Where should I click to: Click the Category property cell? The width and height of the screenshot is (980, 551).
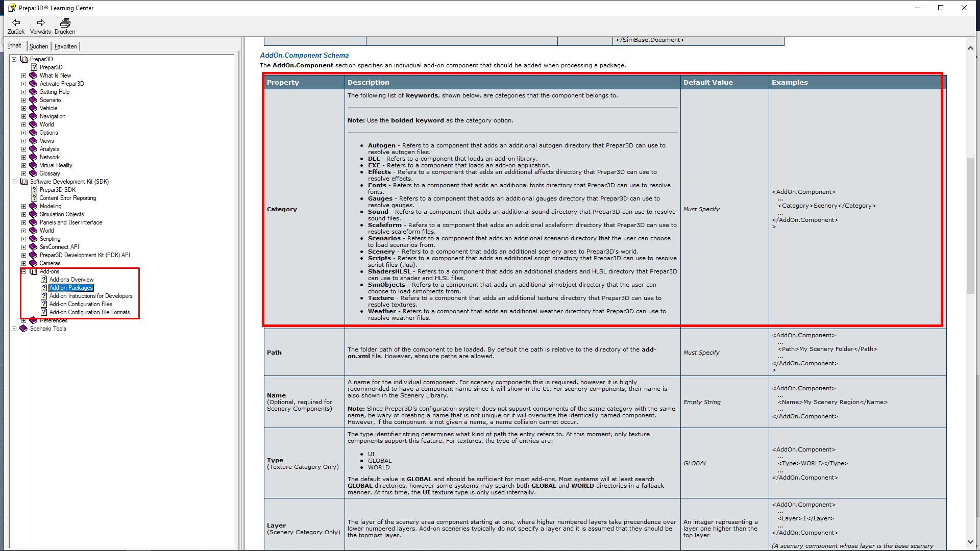(x=304, y=209)
